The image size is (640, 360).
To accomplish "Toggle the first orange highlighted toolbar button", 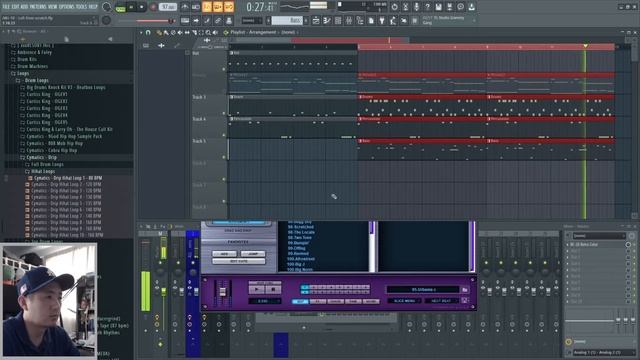I will 207,7.
